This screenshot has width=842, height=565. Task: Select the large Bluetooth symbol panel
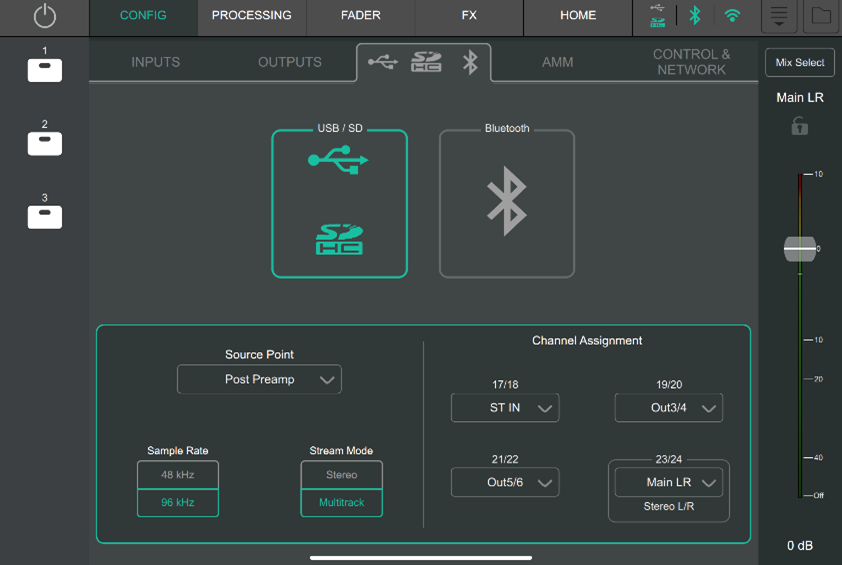click(507, 204)
